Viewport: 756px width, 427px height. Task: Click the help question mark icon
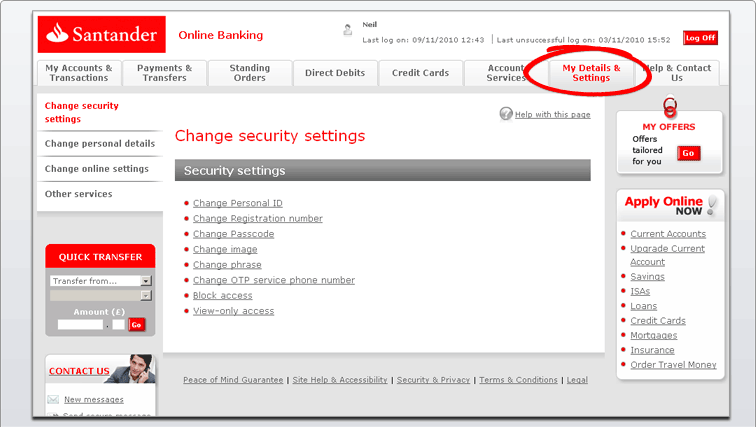506,114
